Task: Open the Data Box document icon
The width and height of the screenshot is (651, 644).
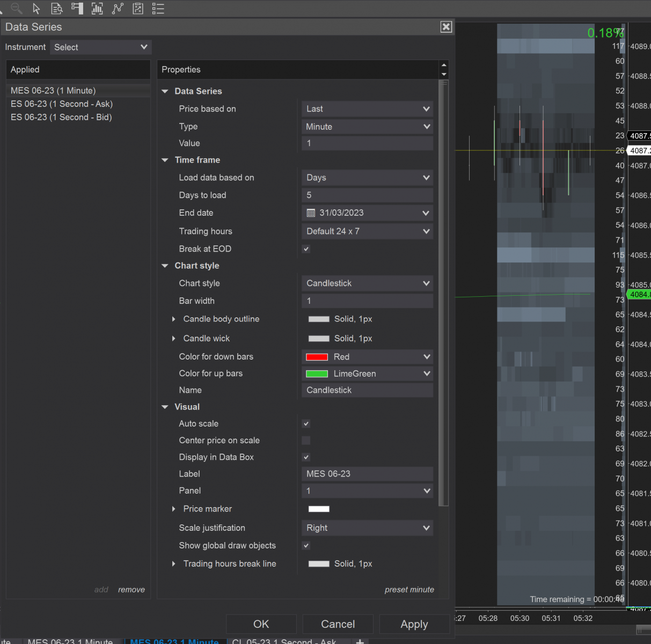Action: pyautogui.click(x=56, y=9)
